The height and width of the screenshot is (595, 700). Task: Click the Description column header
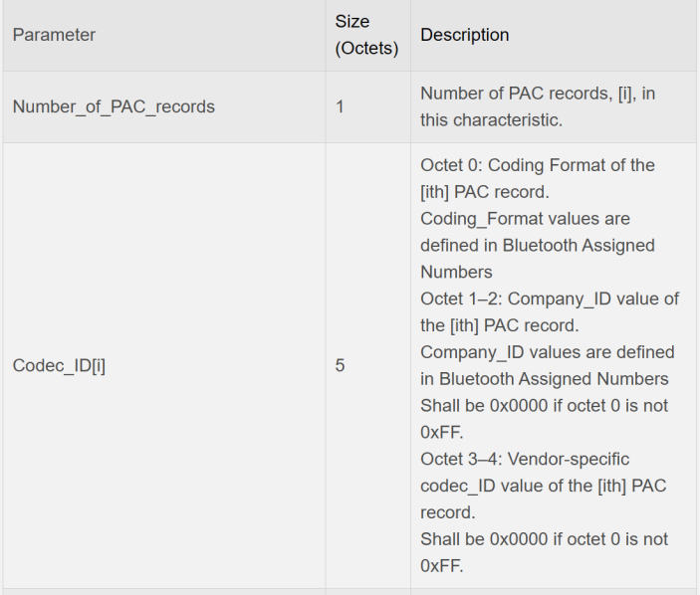464,35
